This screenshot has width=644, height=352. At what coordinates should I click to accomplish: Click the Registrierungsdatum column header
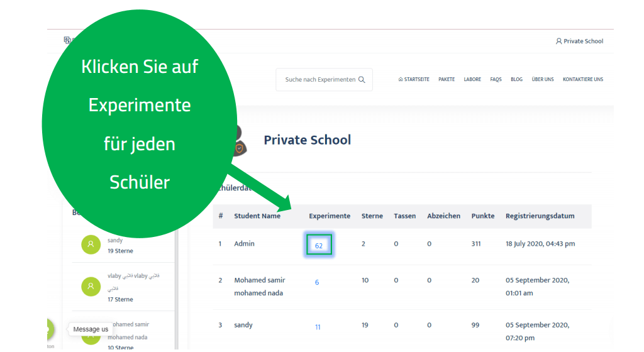540,216
